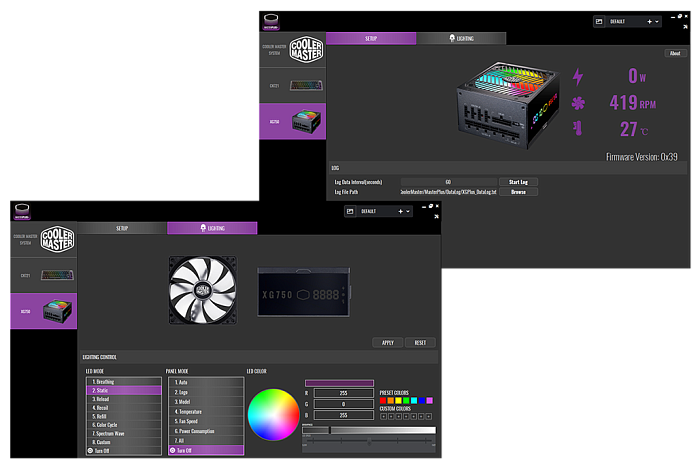700x476 pixels.
Task: Select Auto panel mode
Action: pos(206,382)
